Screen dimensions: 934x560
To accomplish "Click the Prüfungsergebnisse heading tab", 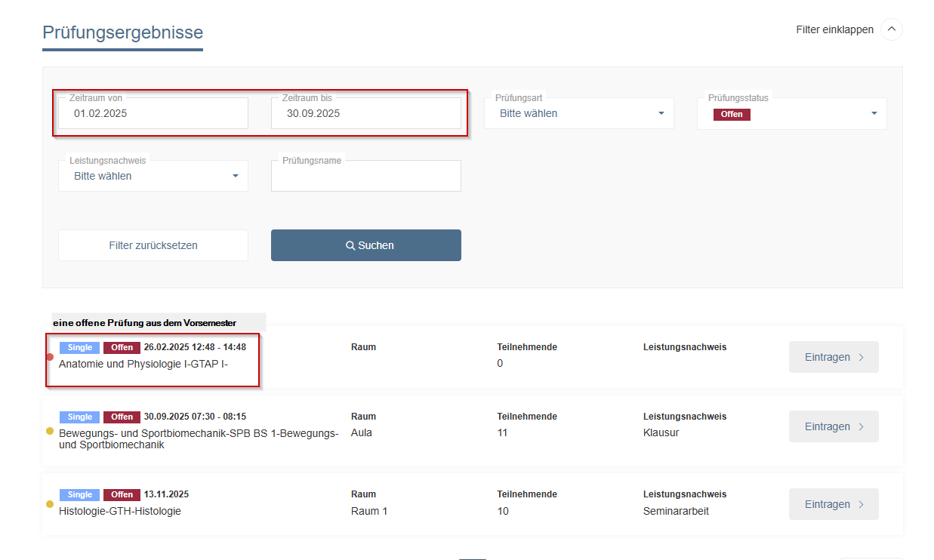I will 122,32.
